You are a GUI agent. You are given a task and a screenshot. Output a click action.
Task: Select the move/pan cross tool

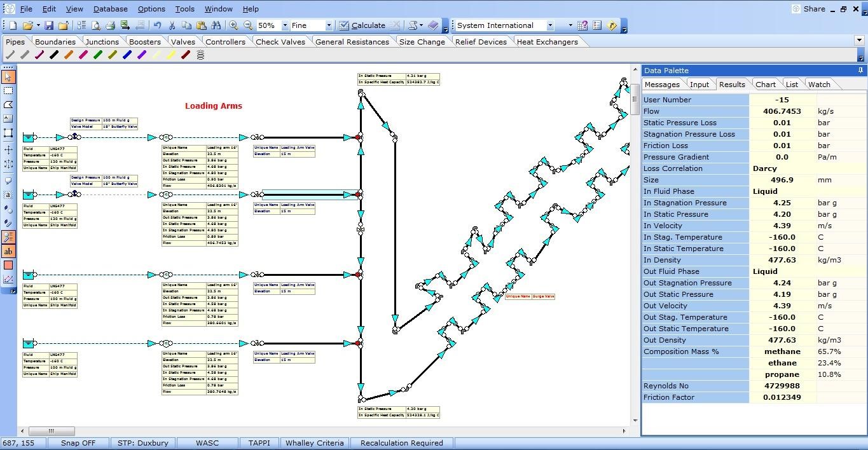point(8,150)
